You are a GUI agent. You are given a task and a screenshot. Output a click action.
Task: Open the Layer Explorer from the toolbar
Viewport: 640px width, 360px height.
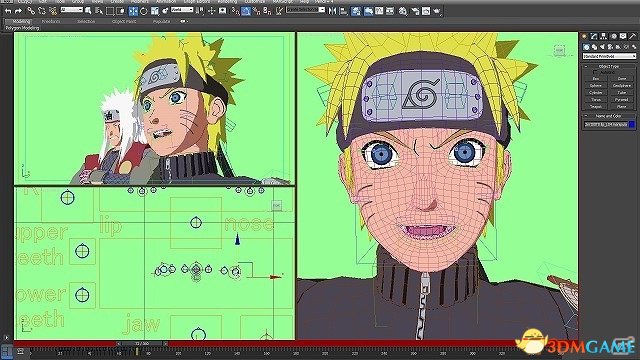coord(356,11)
